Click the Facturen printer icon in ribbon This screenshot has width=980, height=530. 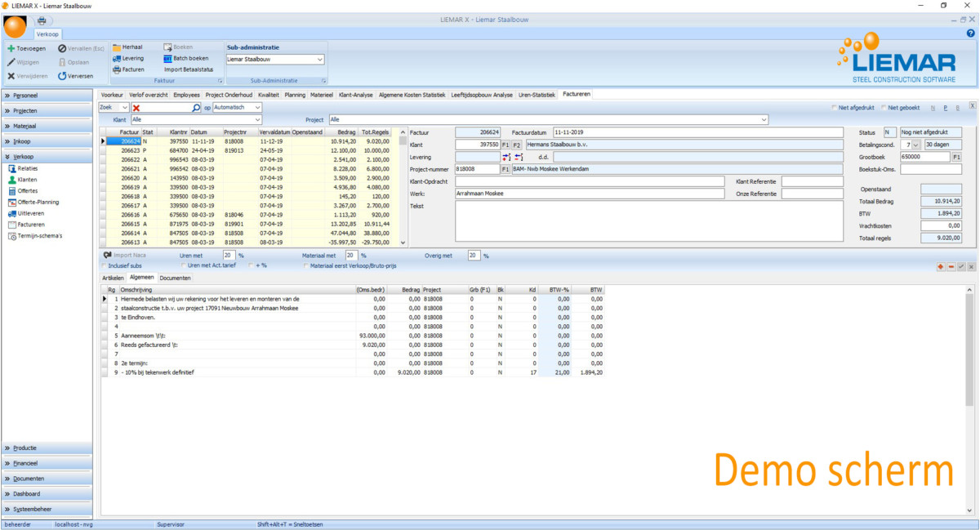pyautogui.click(x=117, y=69)
